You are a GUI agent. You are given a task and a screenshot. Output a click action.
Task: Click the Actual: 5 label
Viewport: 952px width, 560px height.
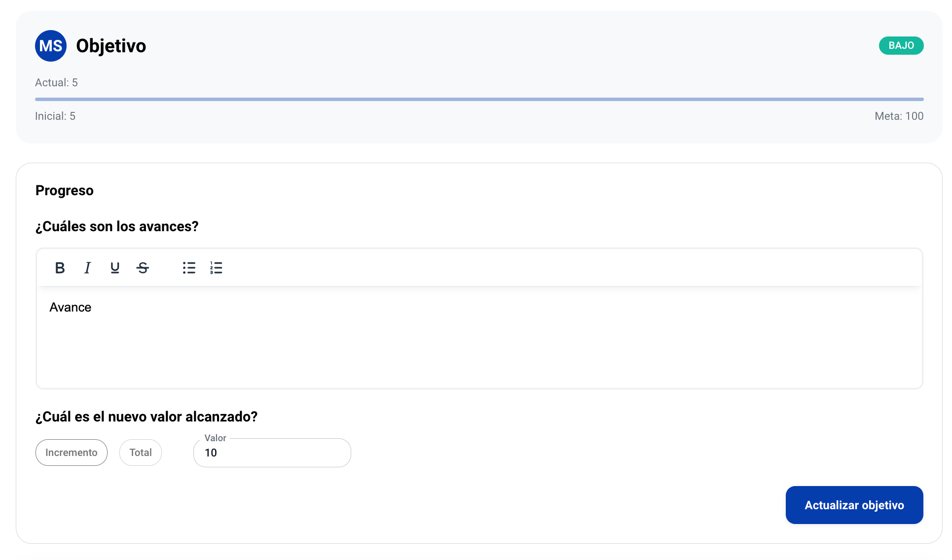[56, 83]
